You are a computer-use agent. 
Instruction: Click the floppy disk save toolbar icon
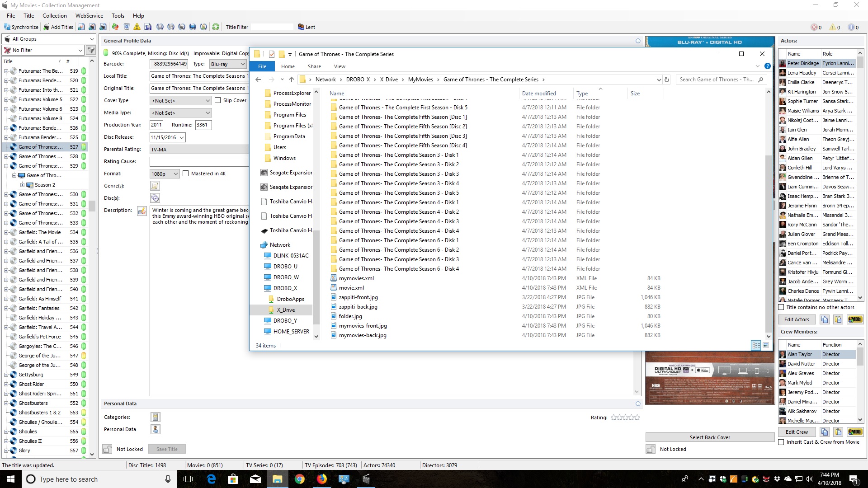click(x=148, y=27)
